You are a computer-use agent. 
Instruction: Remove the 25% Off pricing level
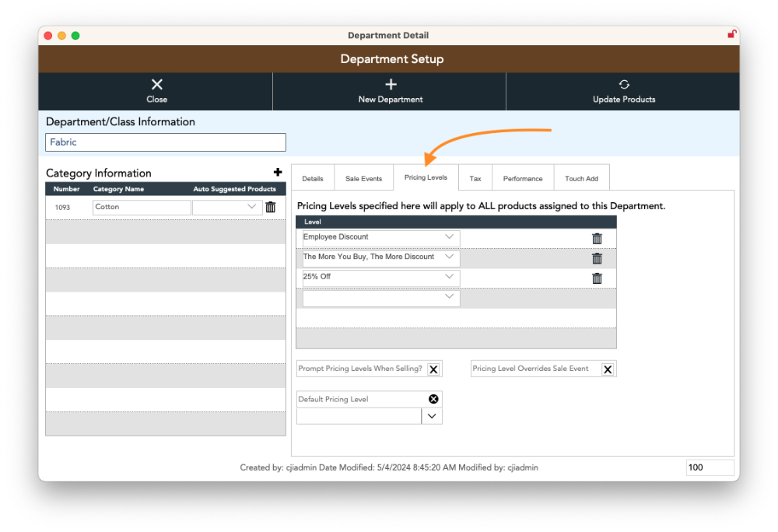(x=597, y=278)
